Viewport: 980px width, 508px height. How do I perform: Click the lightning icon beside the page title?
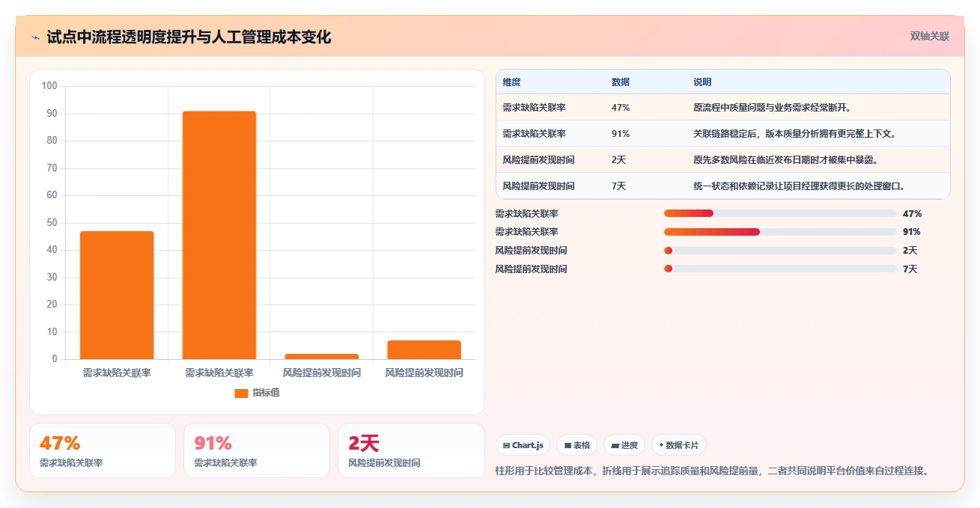point(35,37)
